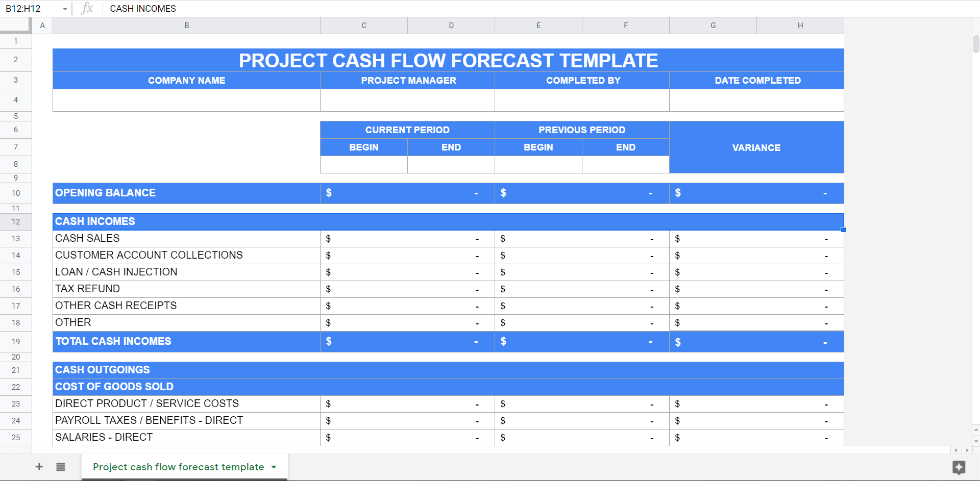Click the PROJECT CASH FLOW FORECAST TEMPLATE title
980x481 pixels.
coord(448,61)
